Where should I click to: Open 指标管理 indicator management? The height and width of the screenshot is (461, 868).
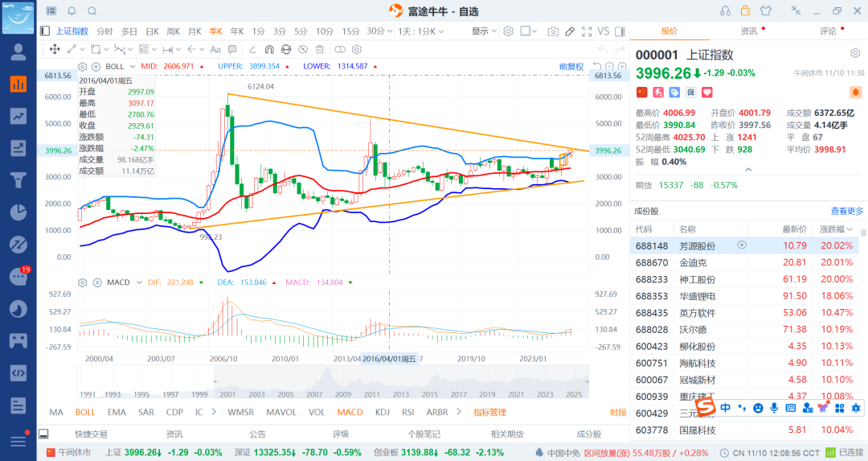(490, 412)
